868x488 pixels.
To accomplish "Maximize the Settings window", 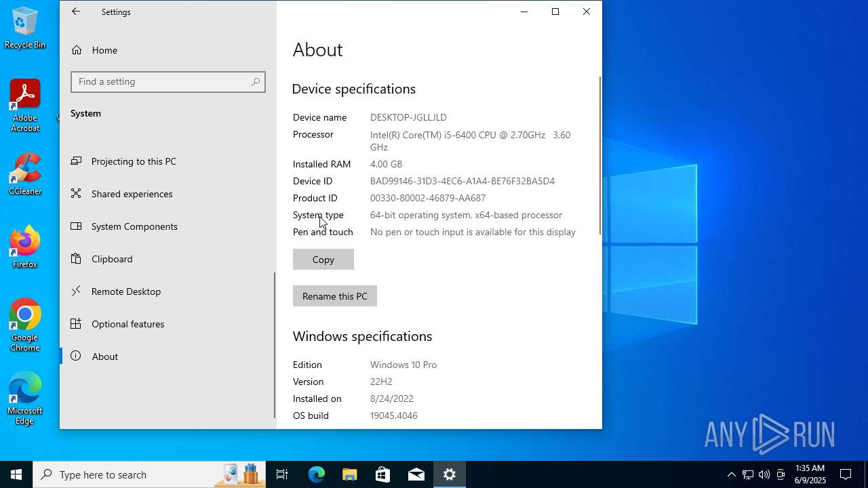I will click(x=555, y=12).
